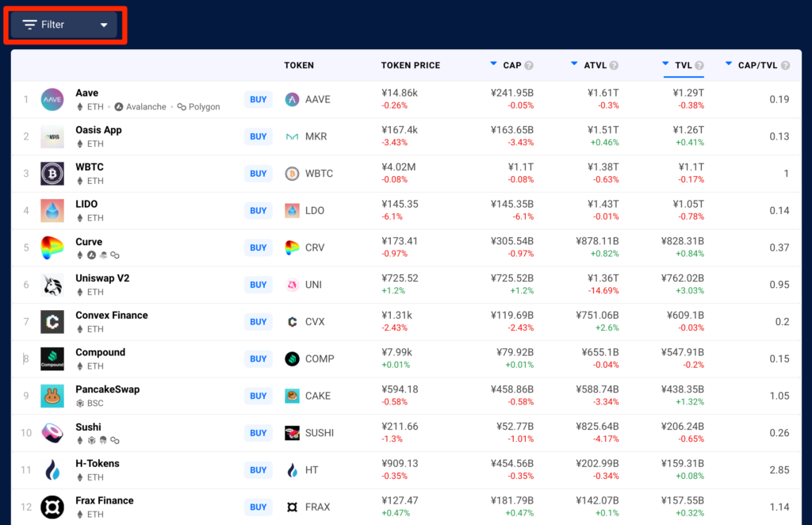Click the FRAX token icon

click(292, 507)
